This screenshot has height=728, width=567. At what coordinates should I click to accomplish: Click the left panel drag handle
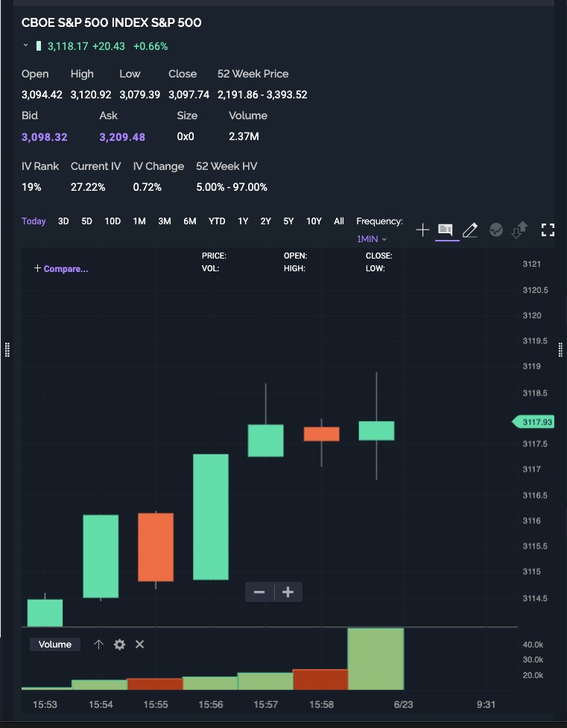7,349
